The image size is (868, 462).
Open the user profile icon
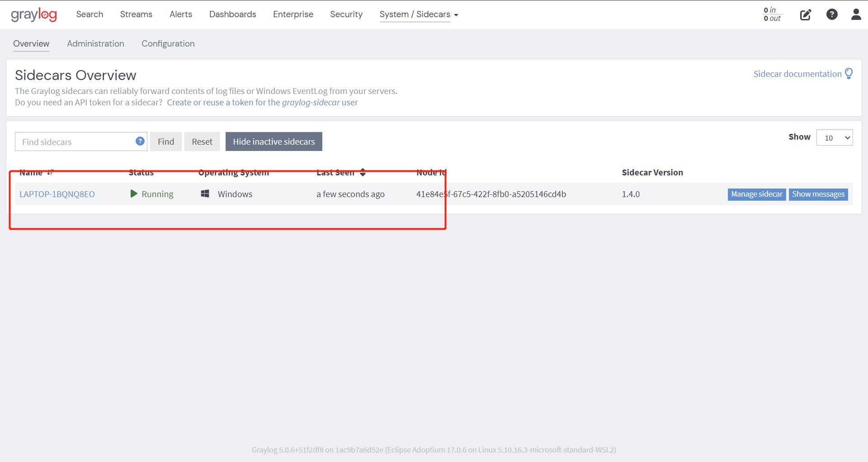coord(856,14)
